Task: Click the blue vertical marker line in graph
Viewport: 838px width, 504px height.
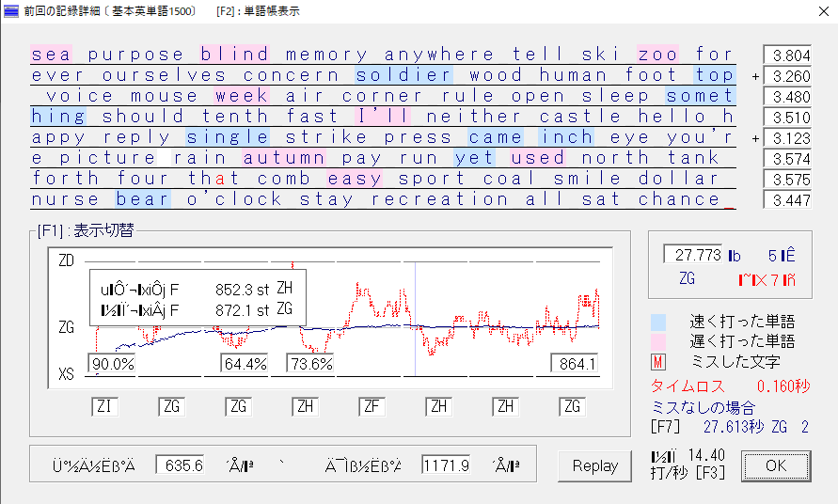Action: pyautogui.click(x=416, y=319)
